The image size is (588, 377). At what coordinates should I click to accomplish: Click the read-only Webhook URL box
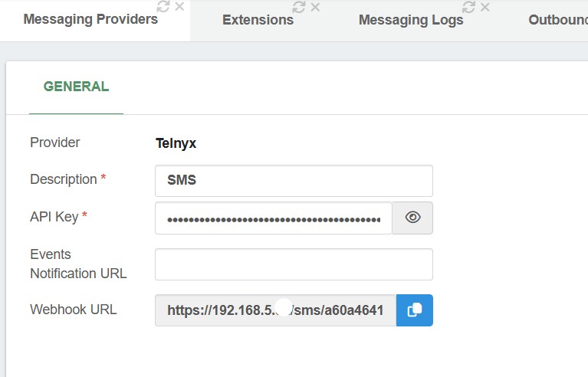275,310
